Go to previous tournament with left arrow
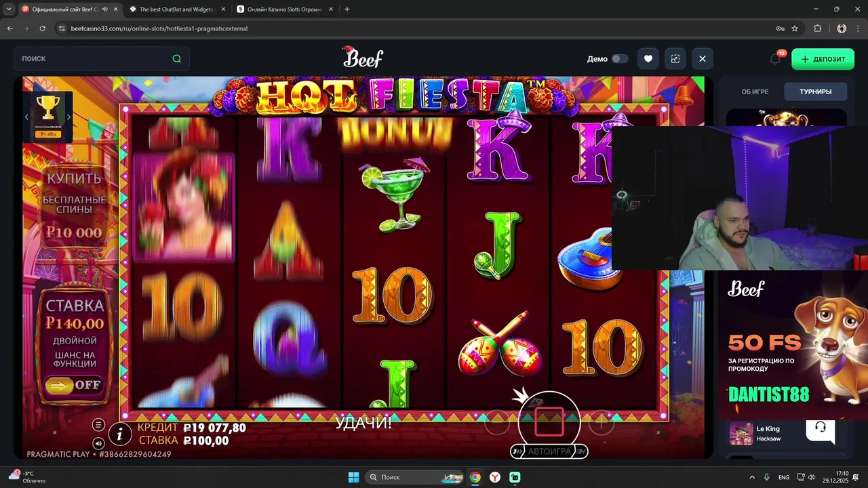The height and width of the screenshot is (488, 868). pyautogui.click(x=26, y=117)
